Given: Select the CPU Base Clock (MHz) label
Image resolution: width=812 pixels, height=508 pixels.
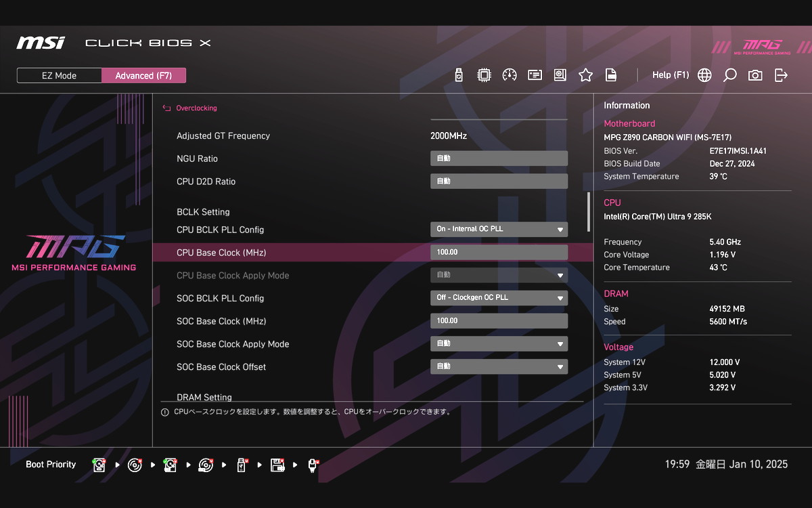Looking at the screenshot, I should [221, 253].
